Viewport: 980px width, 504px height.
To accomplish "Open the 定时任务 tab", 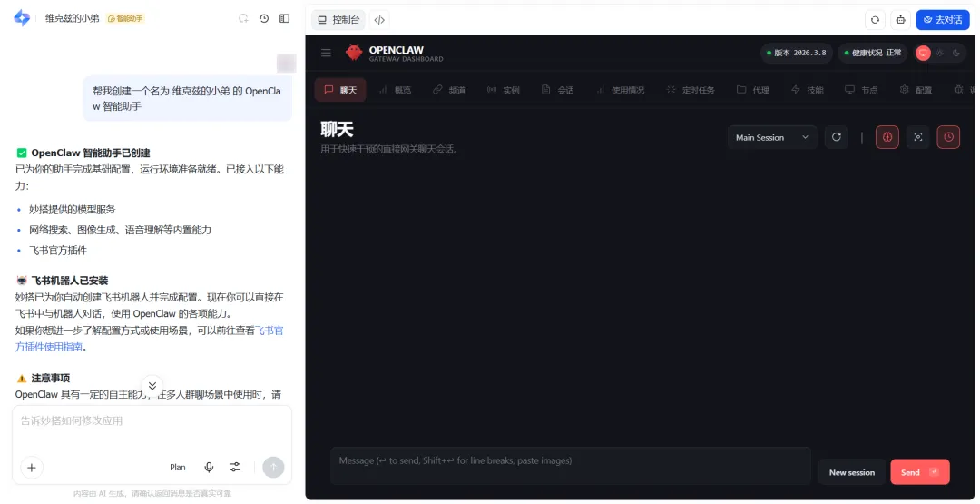I will point(691,90).
